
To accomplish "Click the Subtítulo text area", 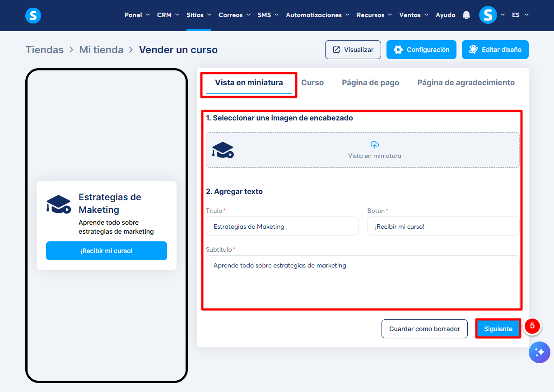I will 363,282.
